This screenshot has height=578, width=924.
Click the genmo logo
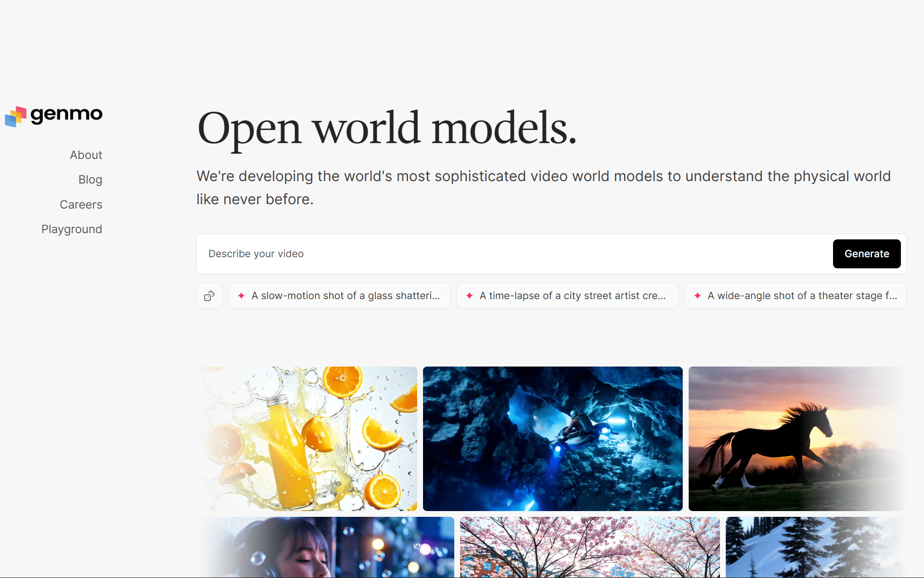pos(53,116)
